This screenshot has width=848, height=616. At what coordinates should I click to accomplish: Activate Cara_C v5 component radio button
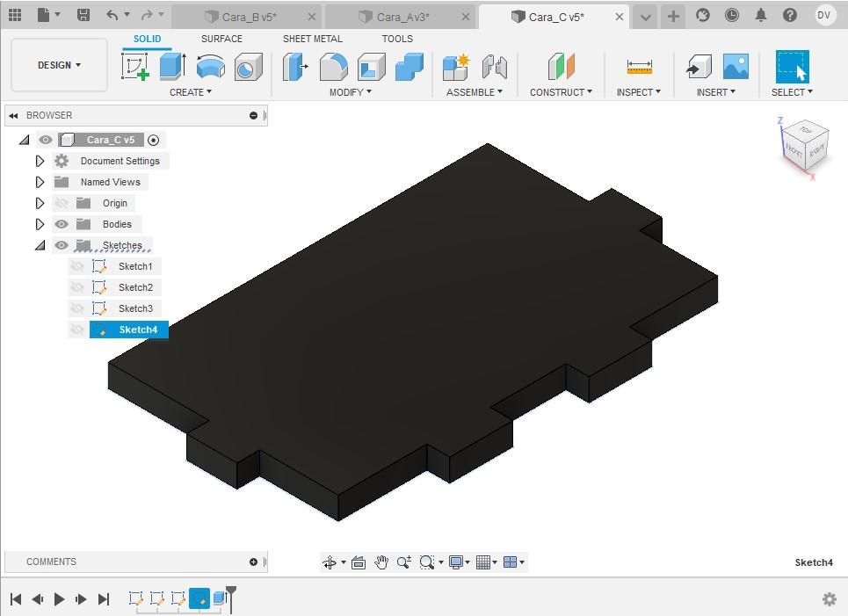pos(154,140)
